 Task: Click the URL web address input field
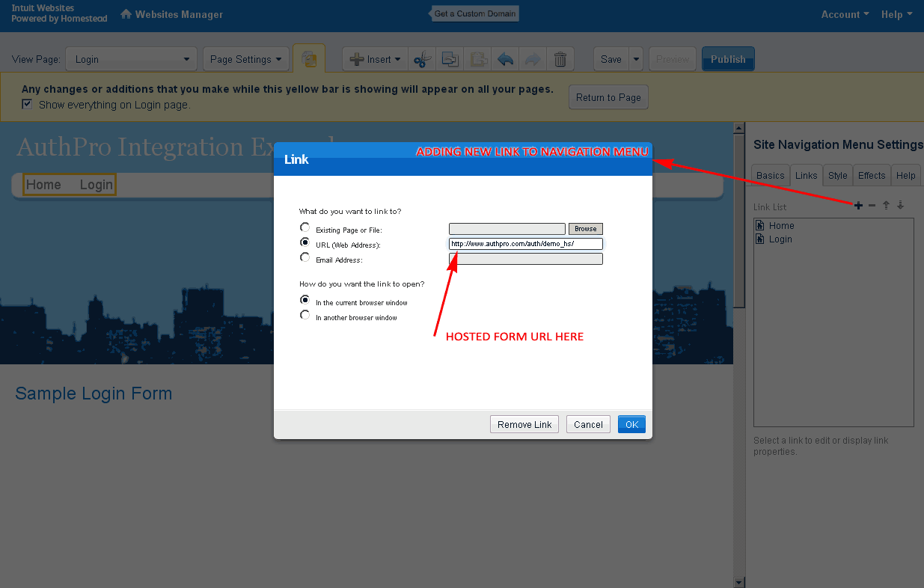[x=526, y=244]
